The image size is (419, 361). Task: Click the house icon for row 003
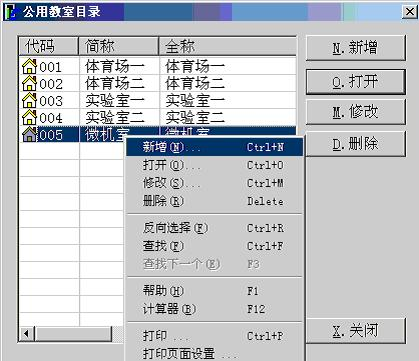point(29,100)
